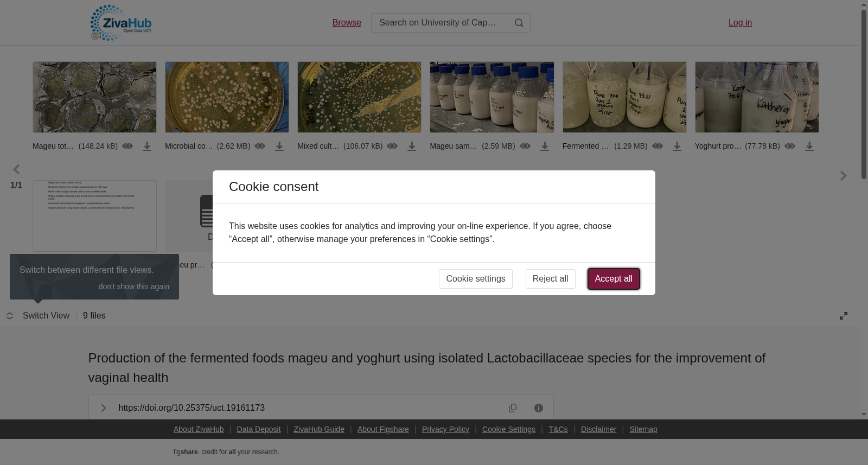The image size is (868, 465).
Task: Click scrollbar up arrow
Action: tap(864, 4)
